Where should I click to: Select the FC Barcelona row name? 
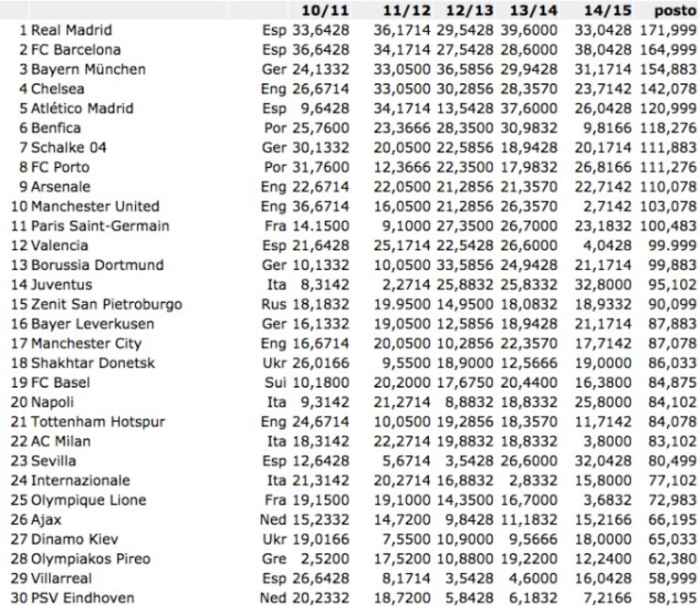(76, 49)
